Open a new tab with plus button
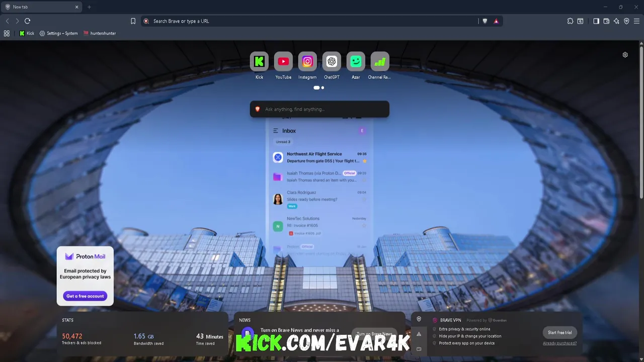Screen dimensions: 644x362 [x=89, y=7]
